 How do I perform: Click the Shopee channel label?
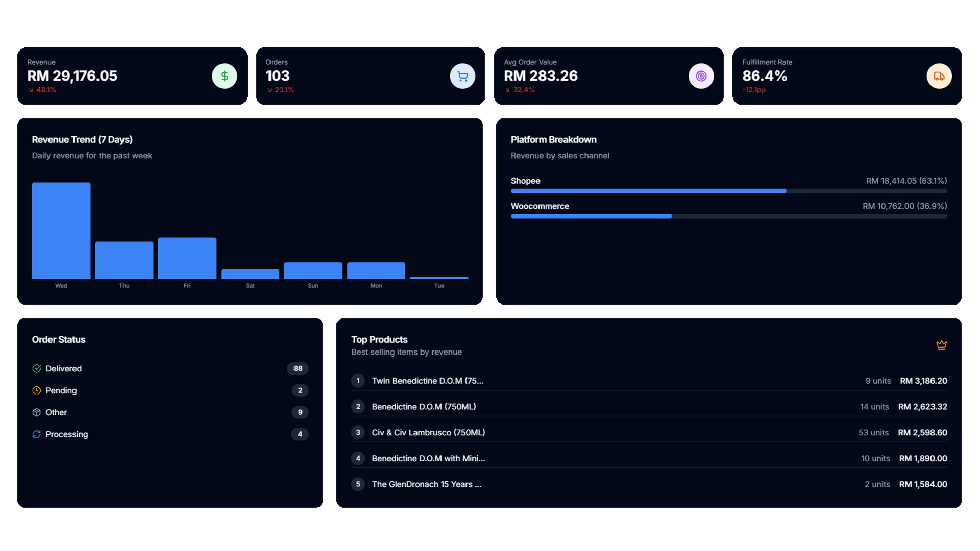(x=526, y=181)
